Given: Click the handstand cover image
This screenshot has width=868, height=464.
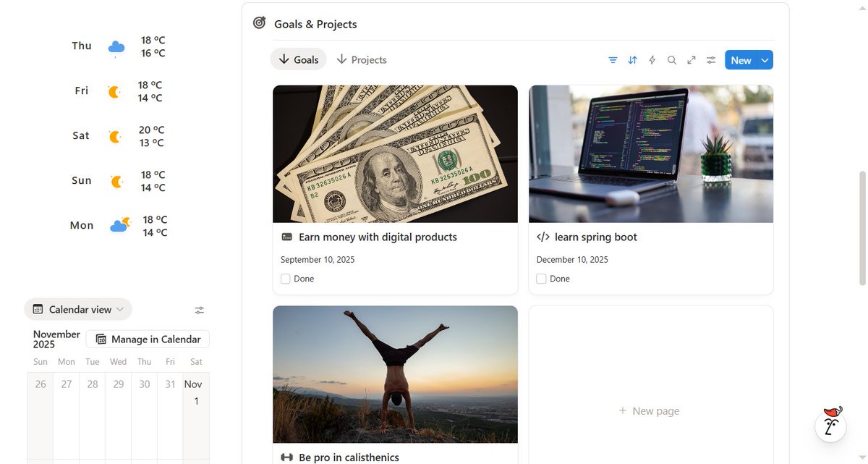Looking at the screenshot, I should point(395,374).
